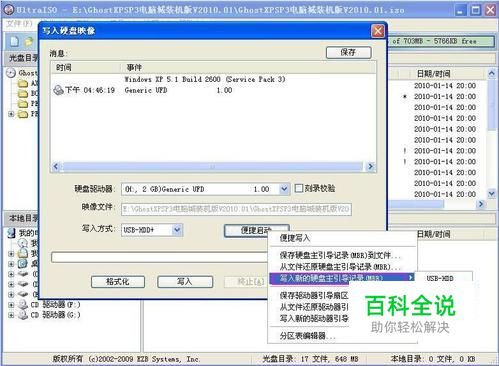This screenshot has height=366, width=499.
Task: Choose 保存硬盘主引导记录 (MBR) 到文件
Action: [340, 255]
